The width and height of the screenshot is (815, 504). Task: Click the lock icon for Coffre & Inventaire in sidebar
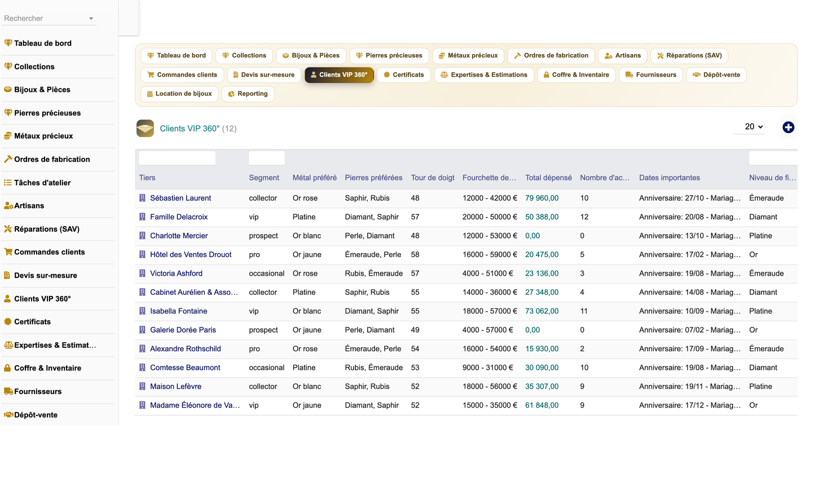(x=7, y=368)
